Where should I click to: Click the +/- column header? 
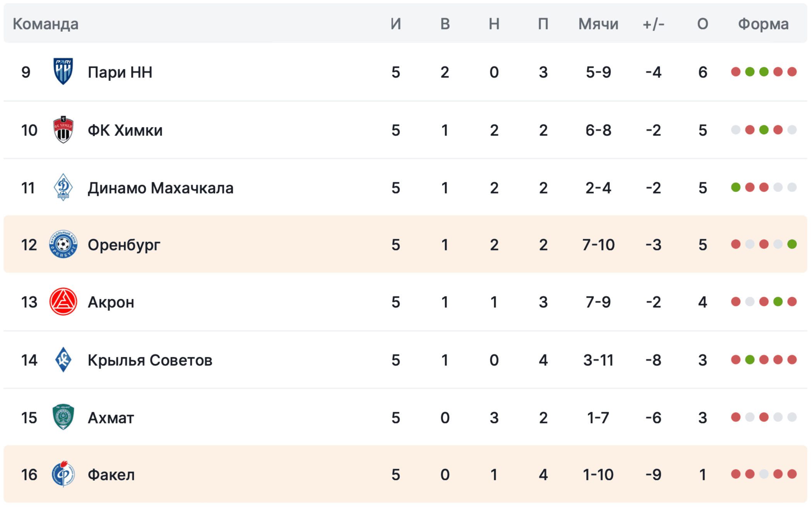pyautogui.click(x=653, y=24)
